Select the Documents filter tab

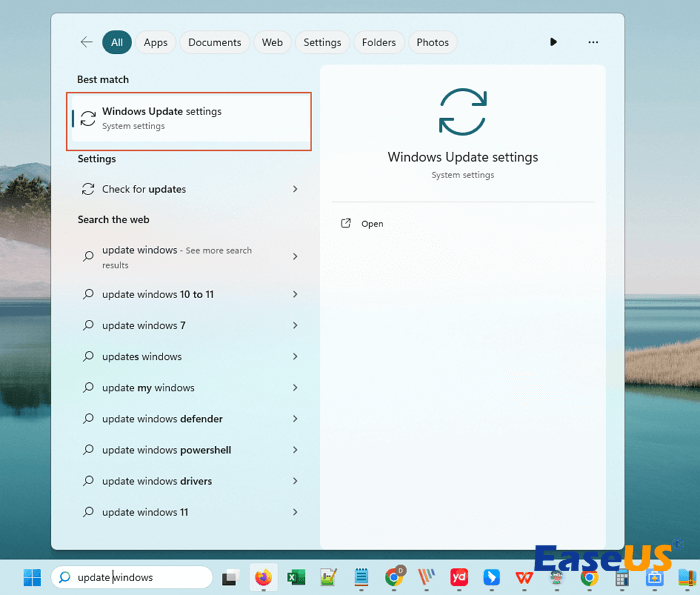click(x=214, y=42)
